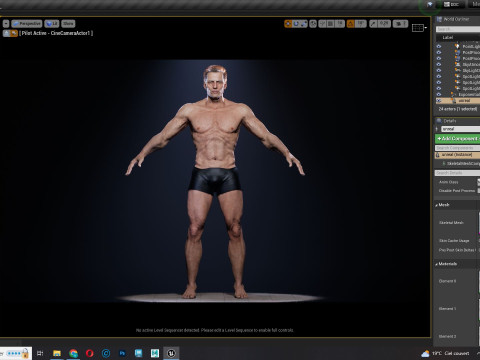Viewport: 480px width, 360px height.
Task: Open the Perspective view mode menu
Action: (x=27, y=24)
